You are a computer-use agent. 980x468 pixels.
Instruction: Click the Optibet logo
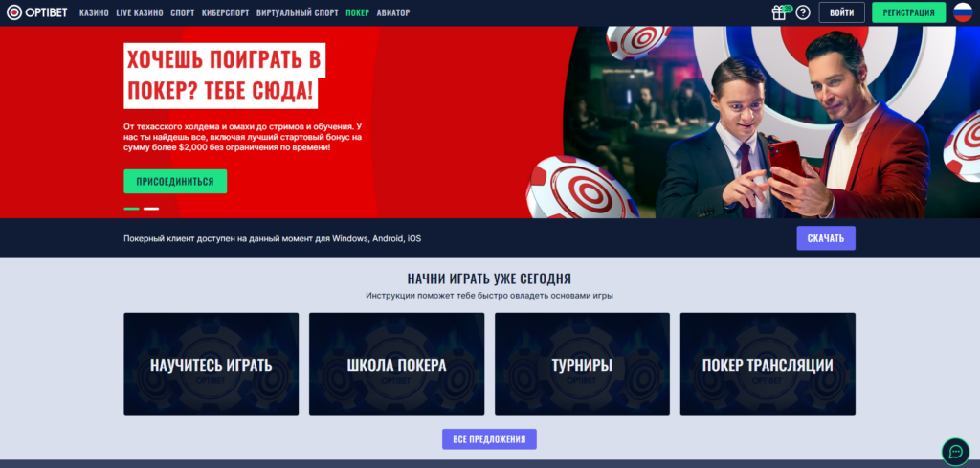coord(37,12)
